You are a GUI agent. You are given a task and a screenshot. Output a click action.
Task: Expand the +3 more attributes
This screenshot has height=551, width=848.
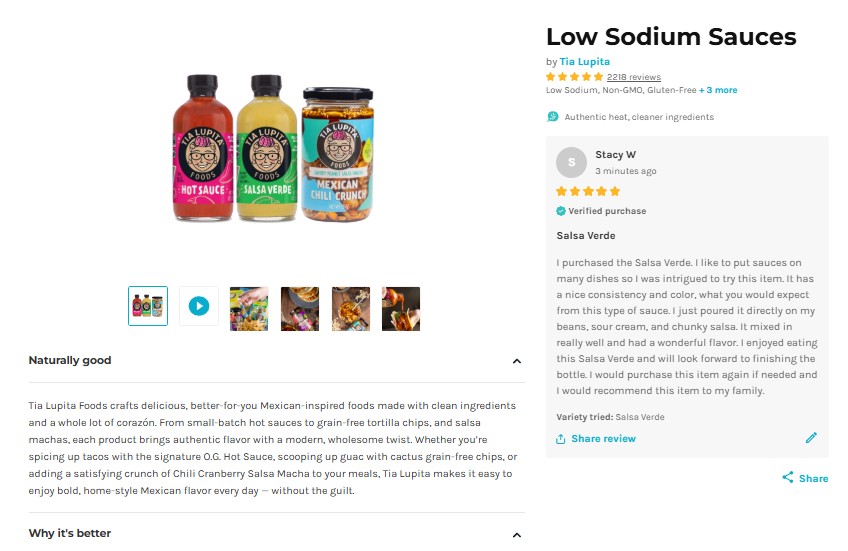[x=718, y=90]
